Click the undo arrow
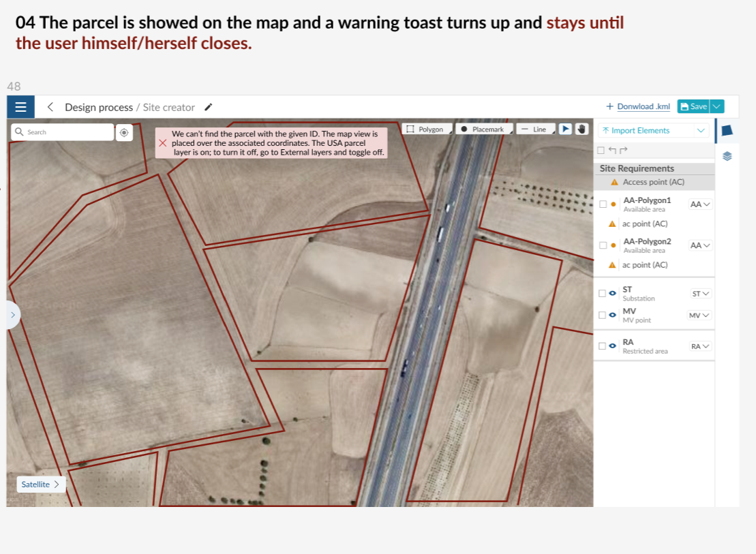Screen dimensions: 756x554 coord(612,151)
